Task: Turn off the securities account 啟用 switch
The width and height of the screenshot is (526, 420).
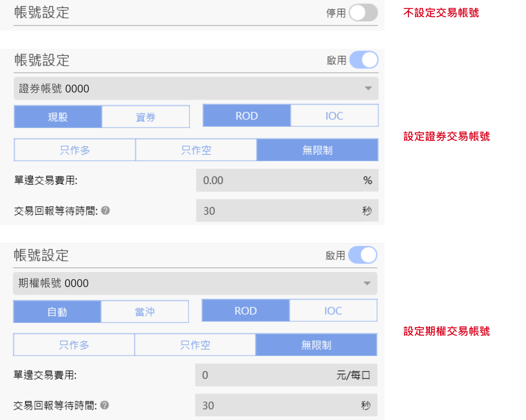Action: 364,60
